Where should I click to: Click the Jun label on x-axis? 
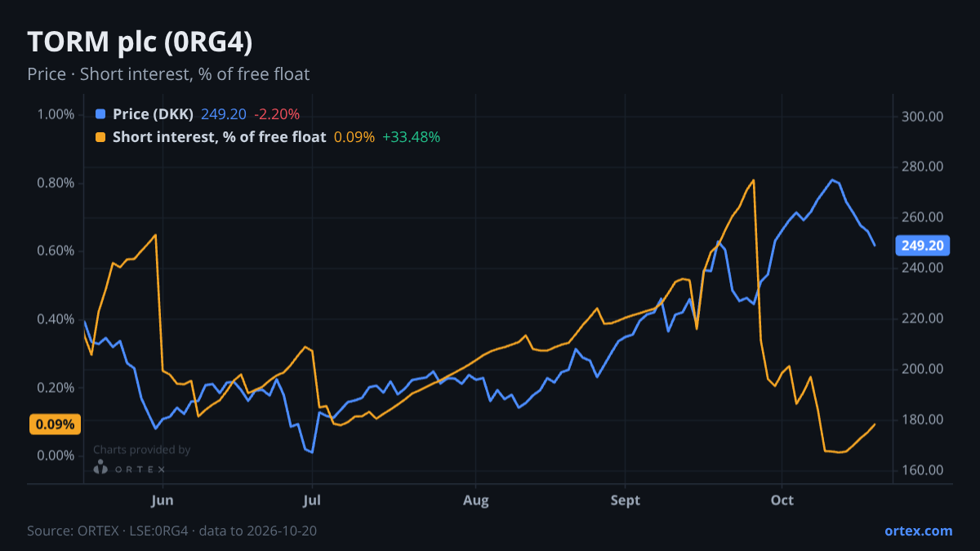pyautogui.click(x=163, y=500)
